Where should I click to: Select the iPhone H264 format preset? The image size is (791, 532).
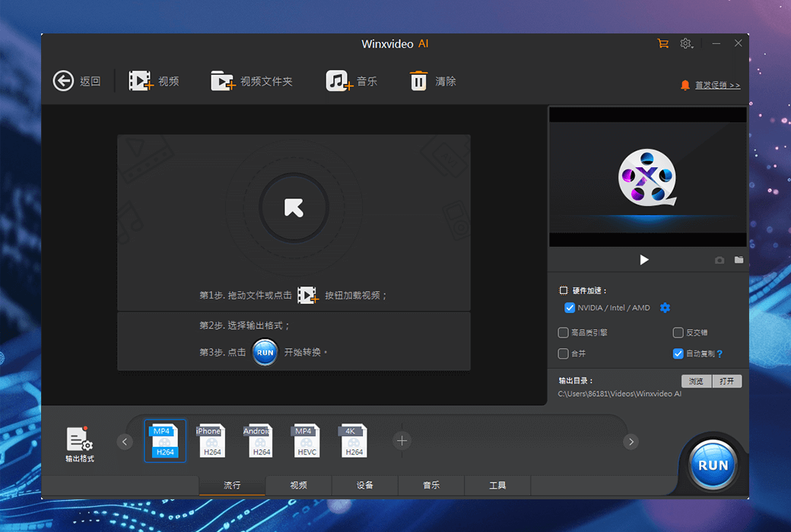(x=211, y=441)
